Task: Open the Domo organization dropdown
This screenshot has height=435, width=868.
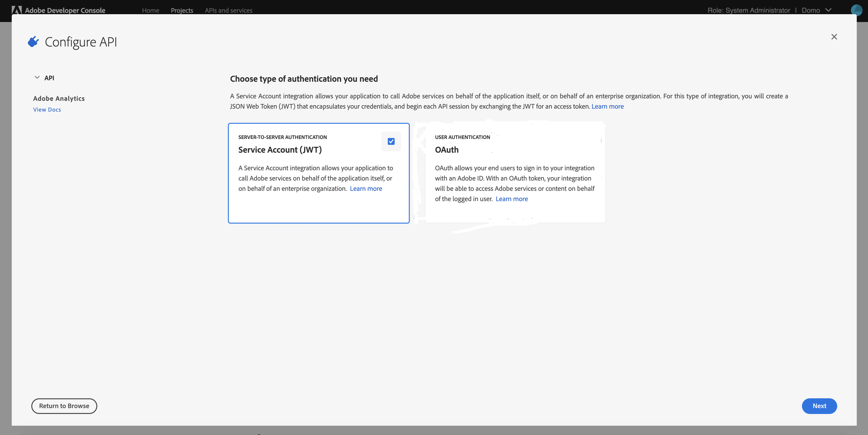Action: click(x=816, y=10)
